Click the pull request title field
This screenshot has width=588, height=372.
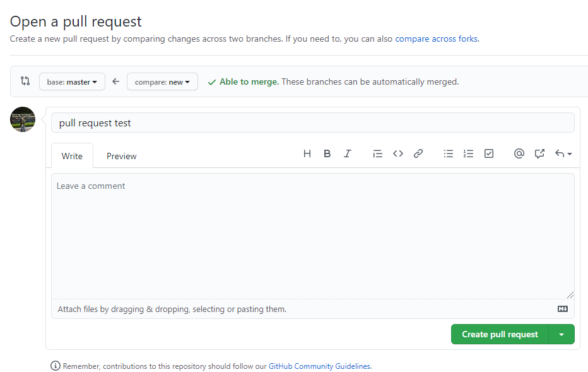click(313, 123)
